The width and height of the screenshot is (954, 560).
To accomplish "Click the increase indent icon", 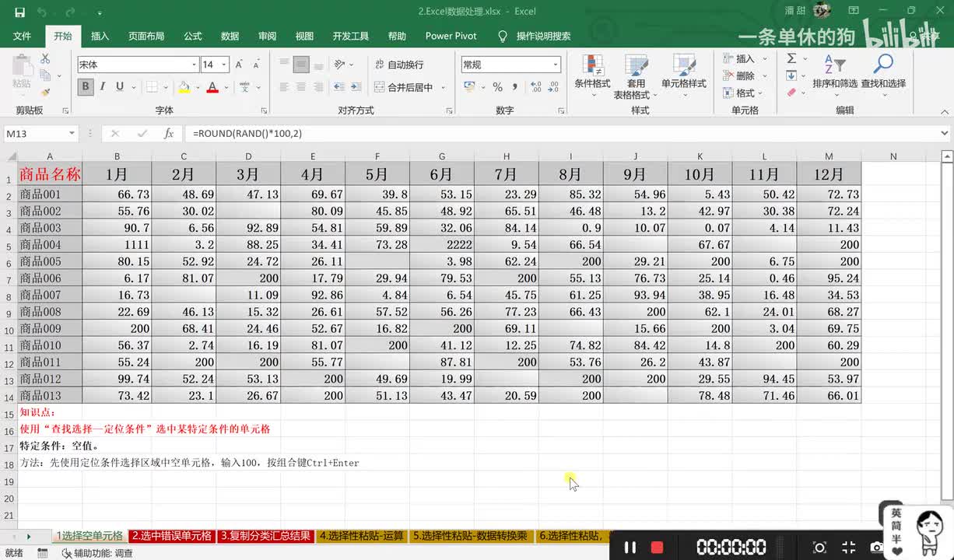I will pyautogui.click(x=357, y=87).
